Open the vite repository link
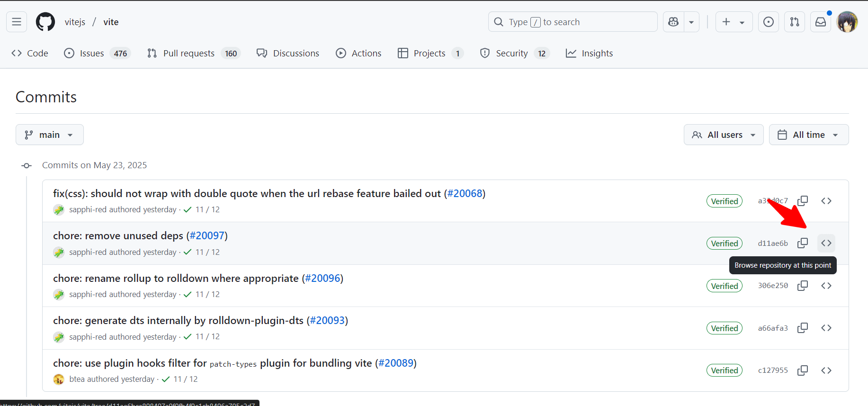Image resolution: width=868 pixels, height=406 pixels. (x=111, y=22)
